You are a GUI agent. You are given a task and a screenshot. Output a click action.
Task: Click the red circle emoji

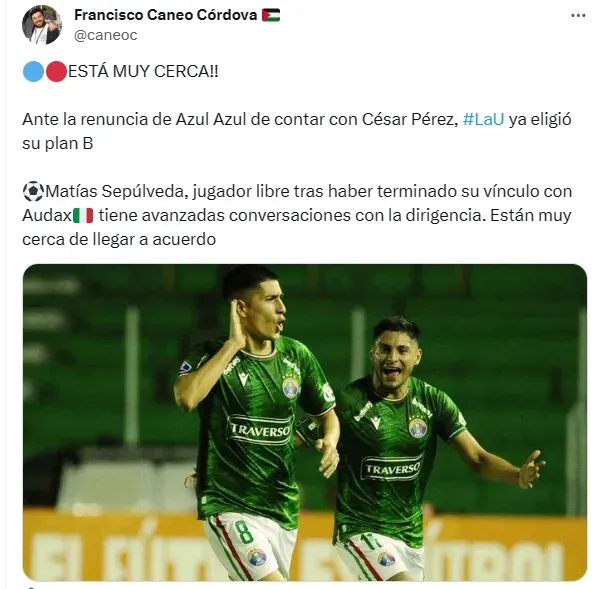click(56, 72)
